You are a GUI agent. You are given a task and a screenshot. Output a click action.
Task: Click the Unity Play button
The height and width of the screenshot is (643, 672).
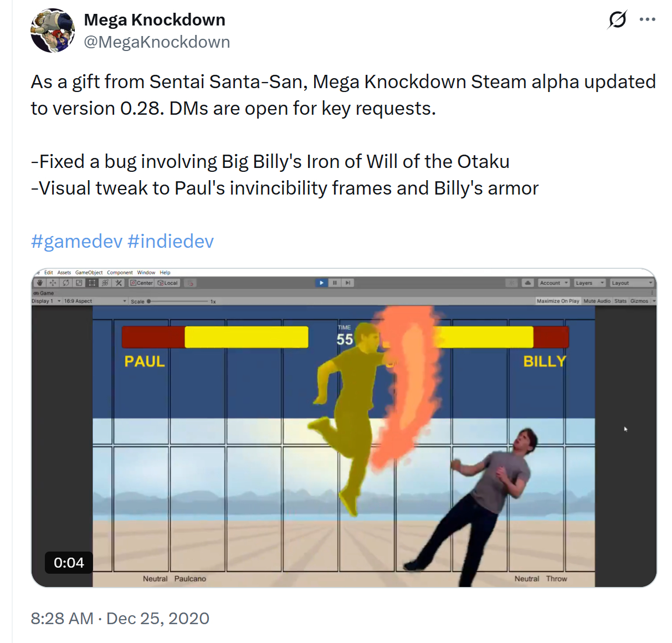click(321, 283)
